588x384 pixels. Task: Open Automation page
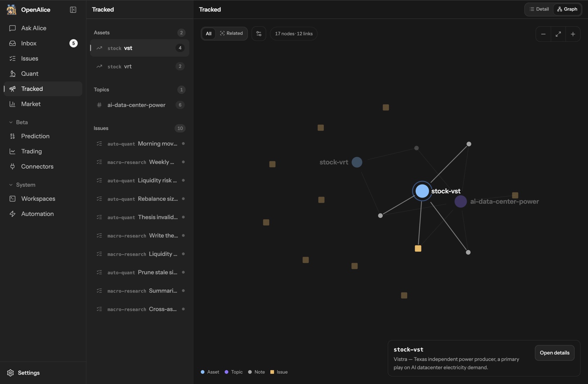coord(43,214)
